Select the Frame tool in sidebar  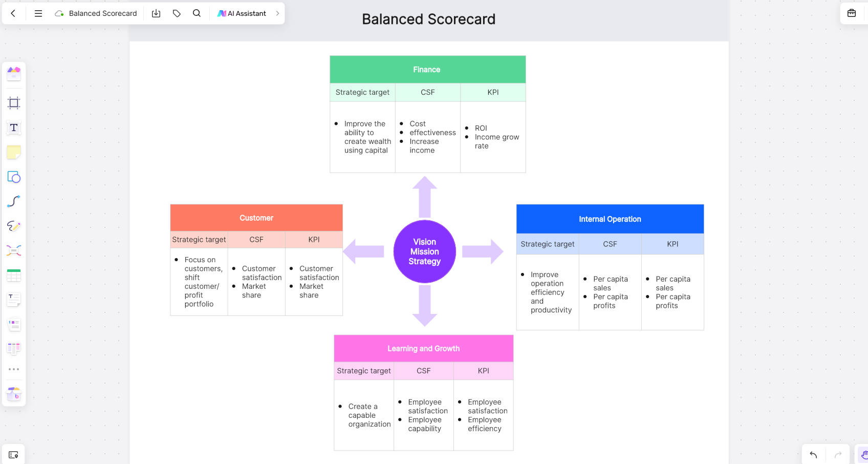pos(14,103)
